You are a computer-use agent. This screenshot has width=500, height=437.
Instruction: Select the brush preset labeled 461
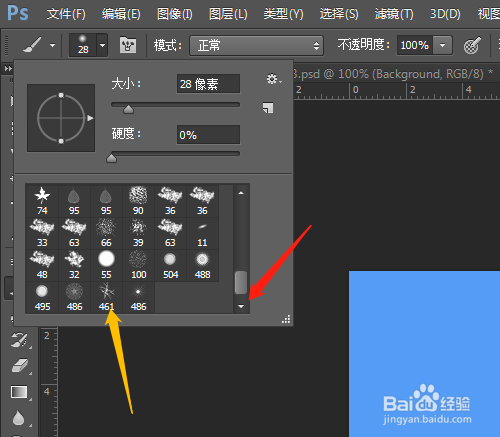[x=106, y=297]
